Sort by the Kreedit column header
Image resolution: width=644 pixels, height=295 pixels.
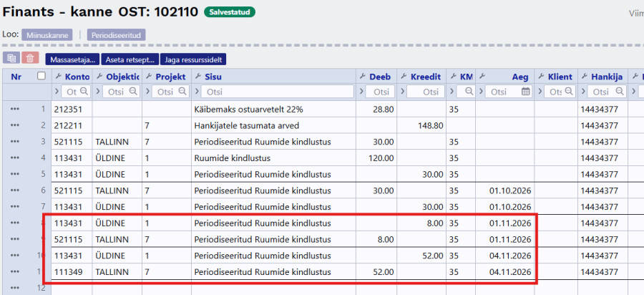click(426, 77)
